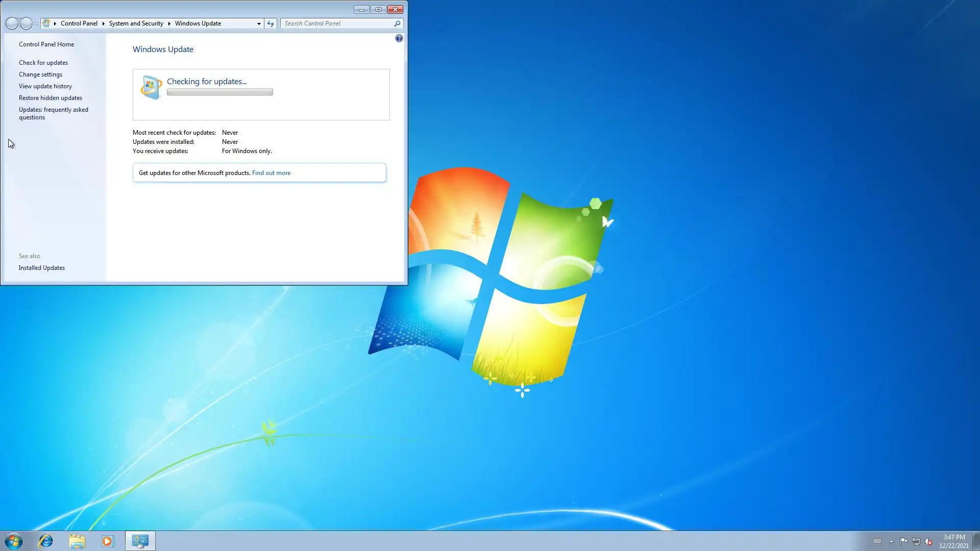Select System and Security breadcrumb

tap(136, 23)
